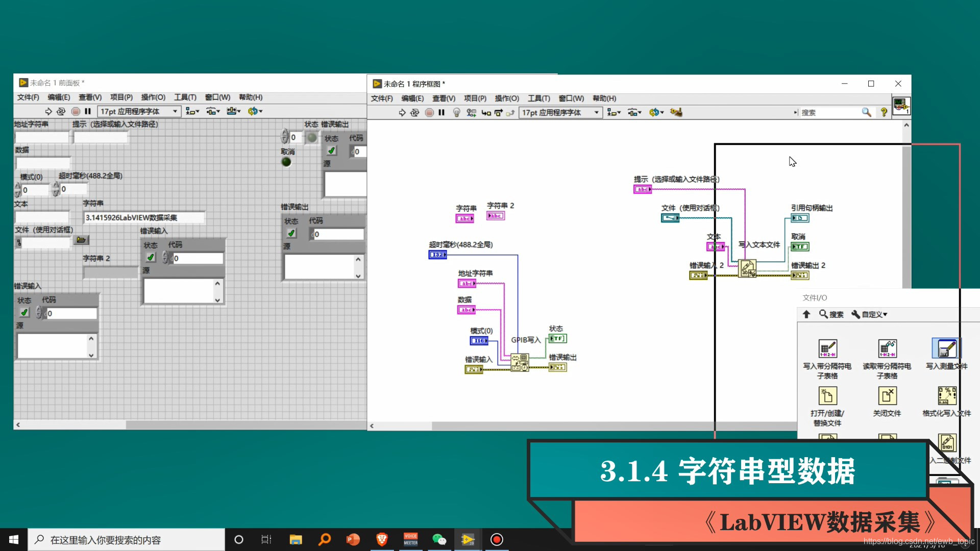Open Reorder dropdown in front panel toolbar
Image resolution: width=980 pixels, height=551 pixels.
[255, 111]
